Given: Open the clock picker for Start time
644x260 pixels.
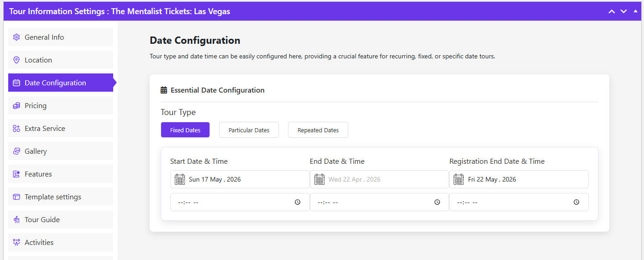Looking at the screenshot, I should 298,202.
